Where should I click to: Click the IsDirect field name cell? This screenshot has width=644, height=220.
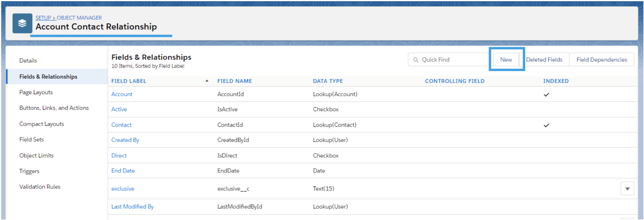tap(227, 155)
